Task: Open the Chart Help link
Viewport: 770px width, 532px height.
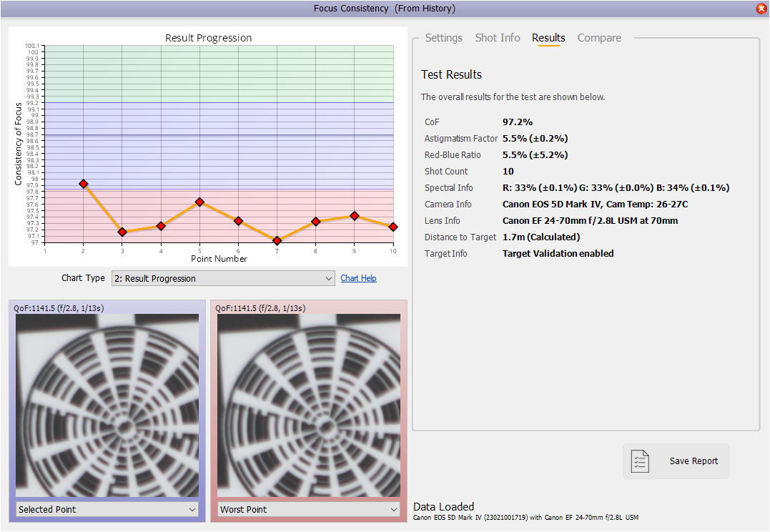Action: pyautogui.click(x=358, y=278)
